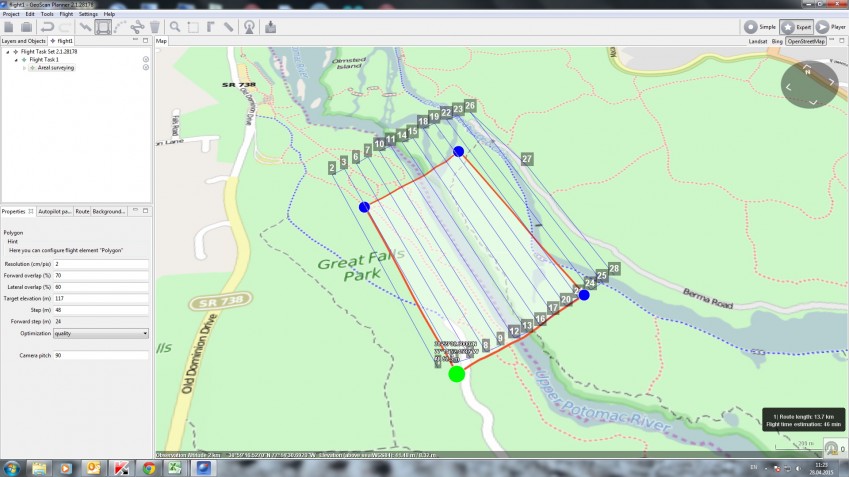Switch to Player mode
Viewport: 849px width, 477px height.
pos(829,27)
